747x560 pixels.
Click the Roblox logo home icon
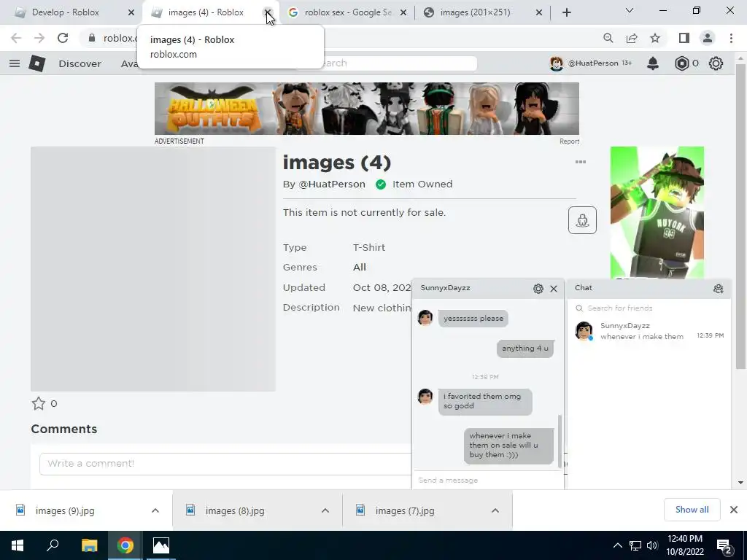click(x=37, y=63)
